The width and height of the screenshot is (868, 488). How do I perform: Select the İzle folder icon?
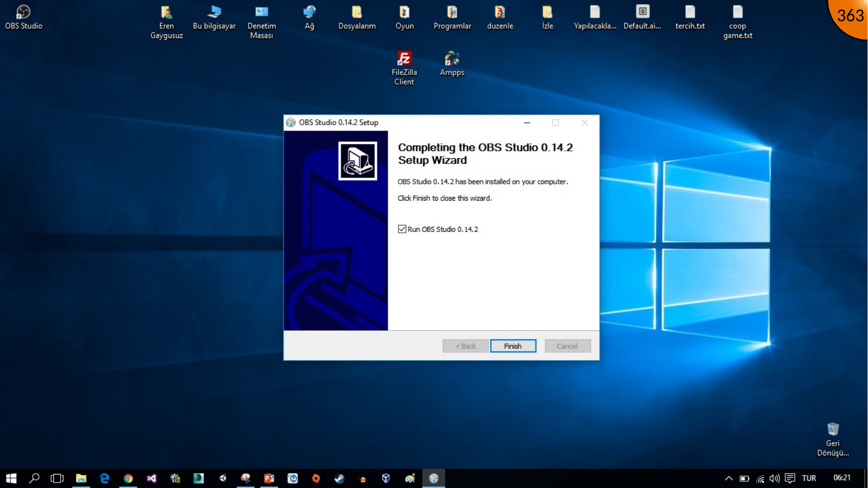[548, 18]
